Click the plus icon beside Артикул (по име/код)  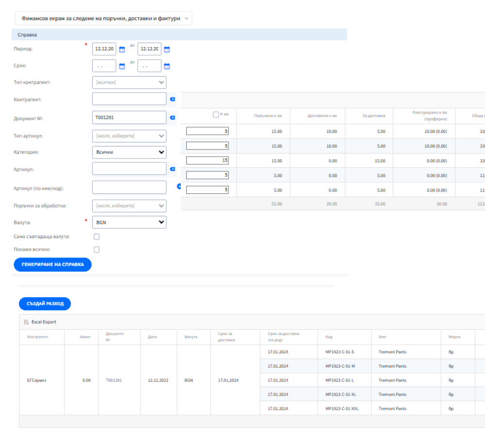178,186
